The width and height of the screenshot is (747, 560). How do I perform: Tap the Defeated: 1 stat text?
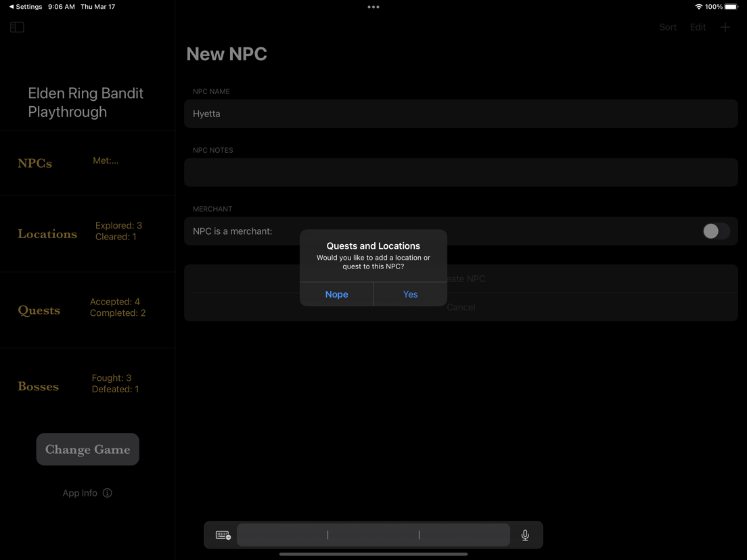click(115, 389)
